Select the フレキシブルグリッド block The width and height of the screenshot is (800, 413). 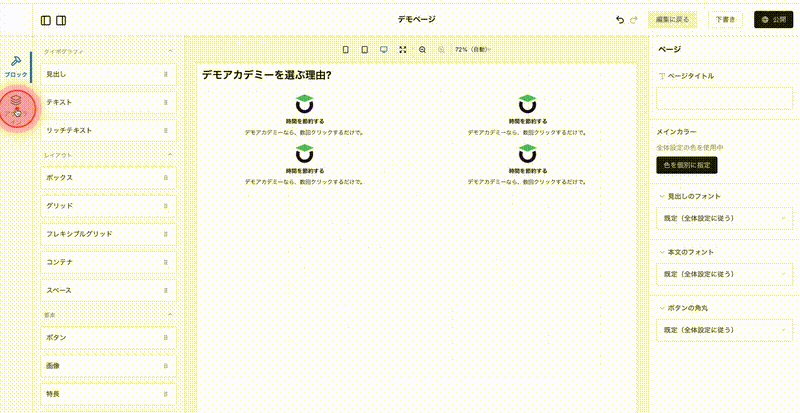[x=108, y=234]
